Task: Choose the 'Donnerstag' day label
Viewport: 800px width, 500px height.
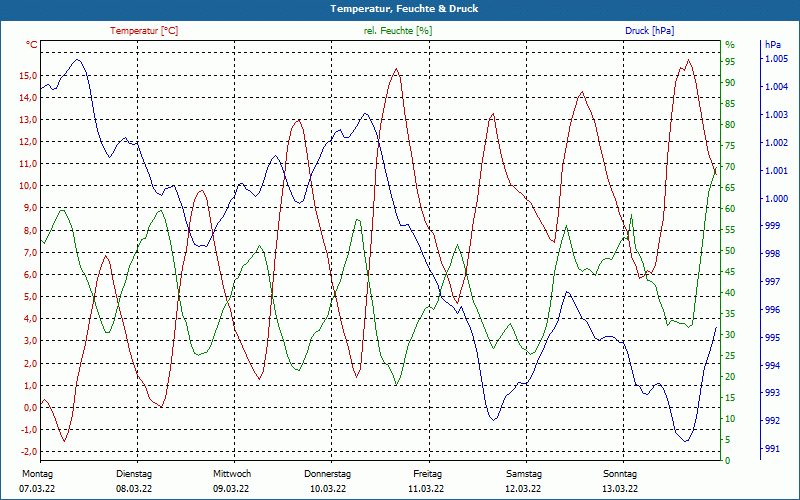Action: point(328,474)
